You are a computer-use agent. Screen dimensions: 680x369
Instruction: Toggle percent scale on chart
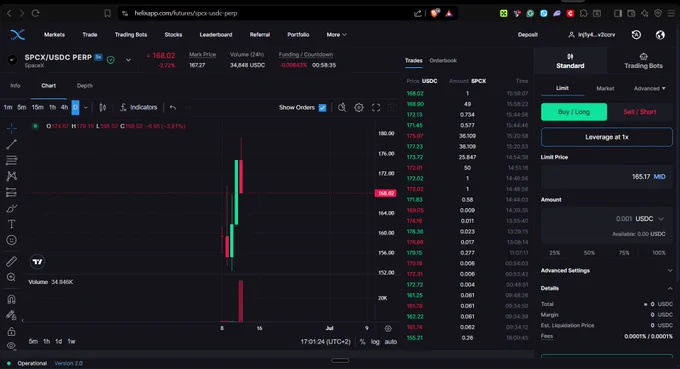(363, 342)
